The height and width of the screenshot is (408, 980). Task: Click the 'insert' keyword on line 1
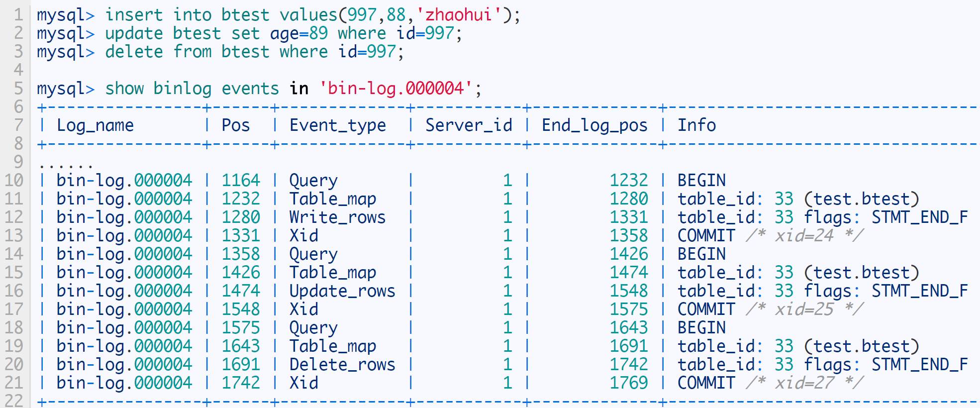[x=134, y=15]
